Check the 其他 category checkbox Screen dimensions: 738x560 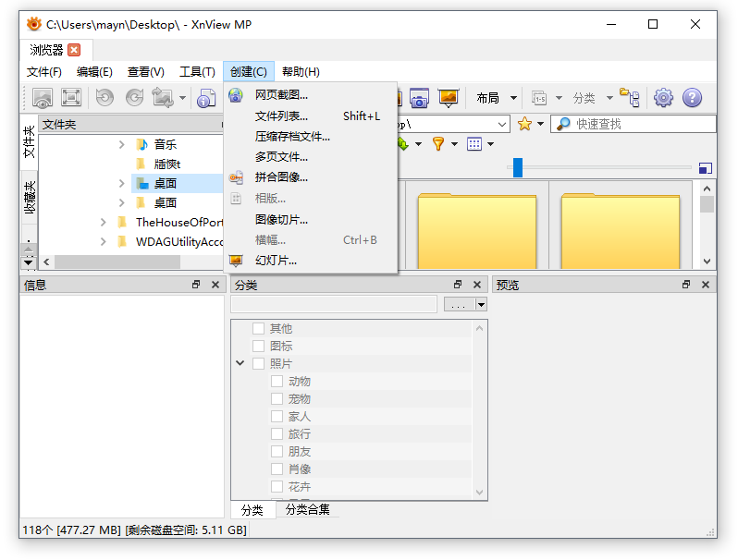click(258, 328)
